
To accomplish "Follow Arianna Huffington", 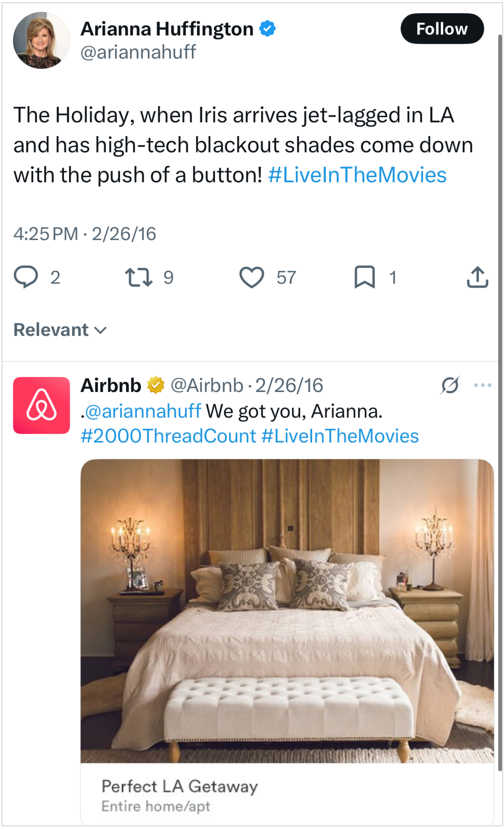I will coord(442,29).
